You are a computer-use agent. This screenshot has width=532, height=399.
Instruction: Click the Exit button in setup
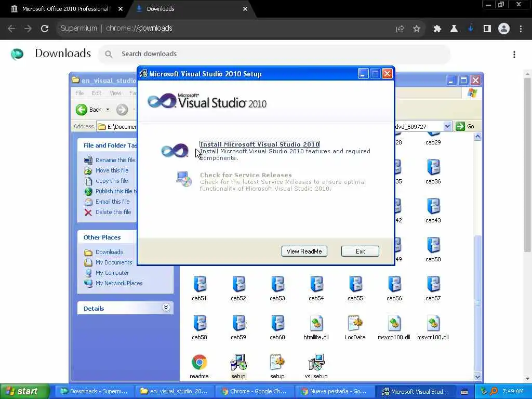pos(361,251)
